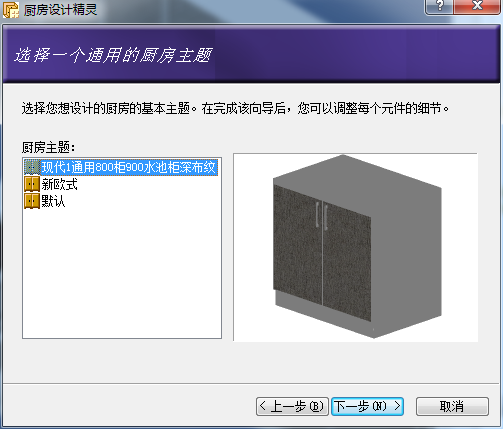Select the 现代1通用800柜900水池柜深布纹 theme
The image size is (503, 429).
pos(129,167)
